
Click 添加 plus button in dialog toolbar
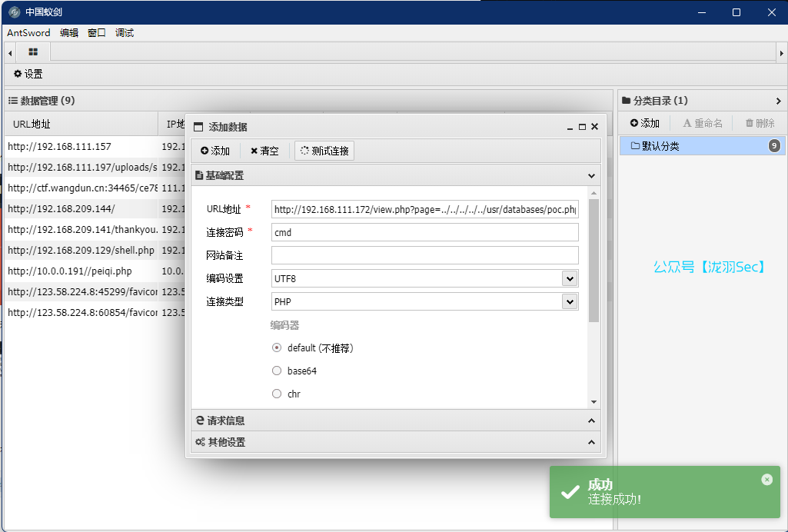click(215, 151)
